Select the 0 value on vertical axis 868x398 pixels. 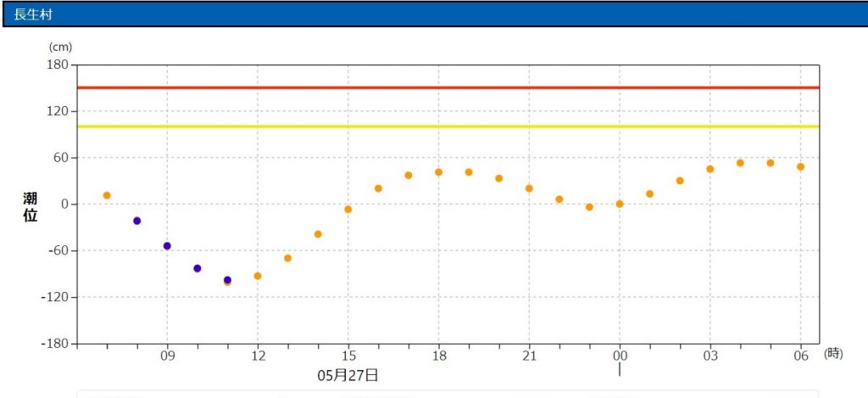click(66, 205)
